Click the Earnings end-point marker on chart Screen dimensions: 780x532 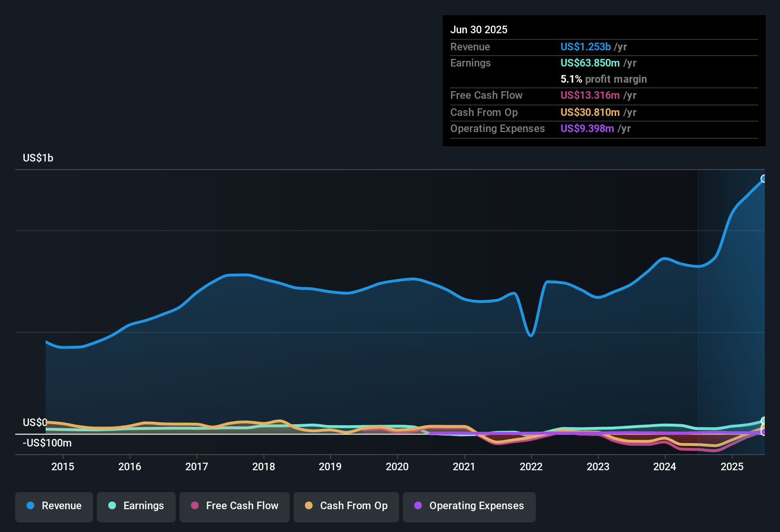pyautogui.click(x=764, y=421)
